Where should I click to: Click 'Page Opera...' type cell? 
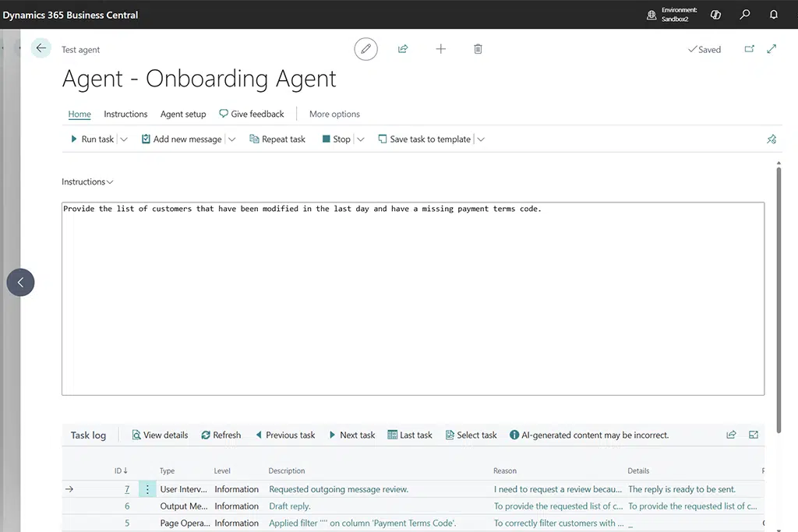[185, 523]
